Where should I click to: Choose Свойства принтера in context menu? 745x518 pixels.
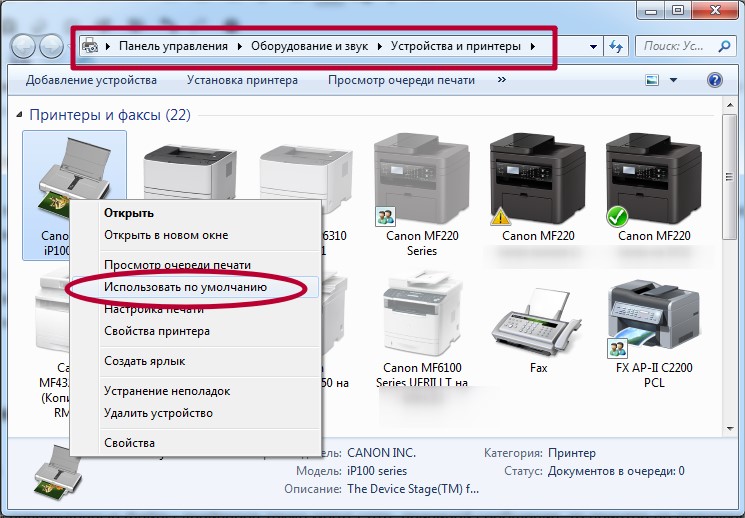point(157,331)
